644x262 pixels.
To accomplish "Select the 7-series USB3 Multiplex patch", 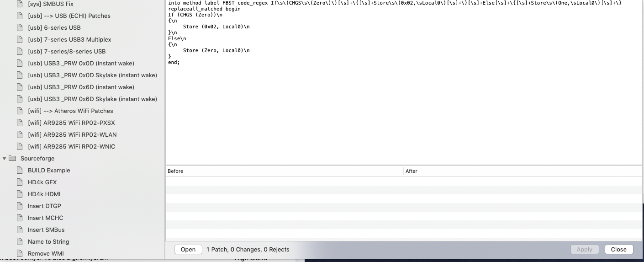I will [x=69, y=39].
